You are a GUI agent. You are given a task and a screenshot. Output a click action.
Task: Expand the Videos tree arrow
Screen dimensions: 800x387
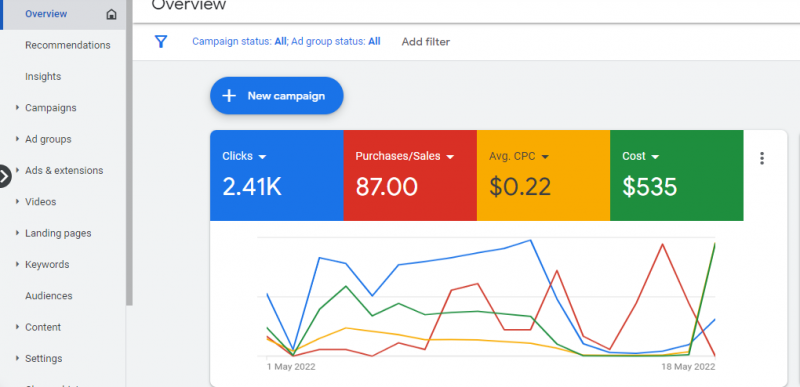tap(17, 201)
